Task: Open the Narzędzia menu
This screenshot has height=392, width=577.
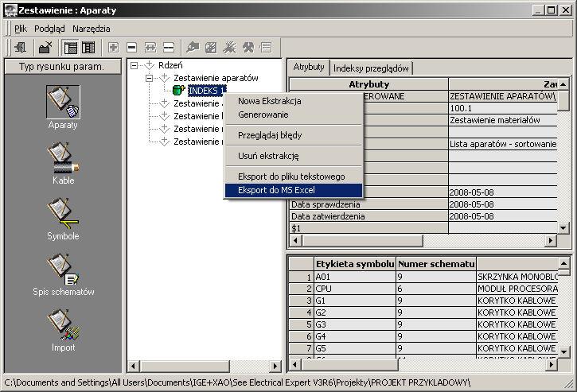Action: coord(92,29)
